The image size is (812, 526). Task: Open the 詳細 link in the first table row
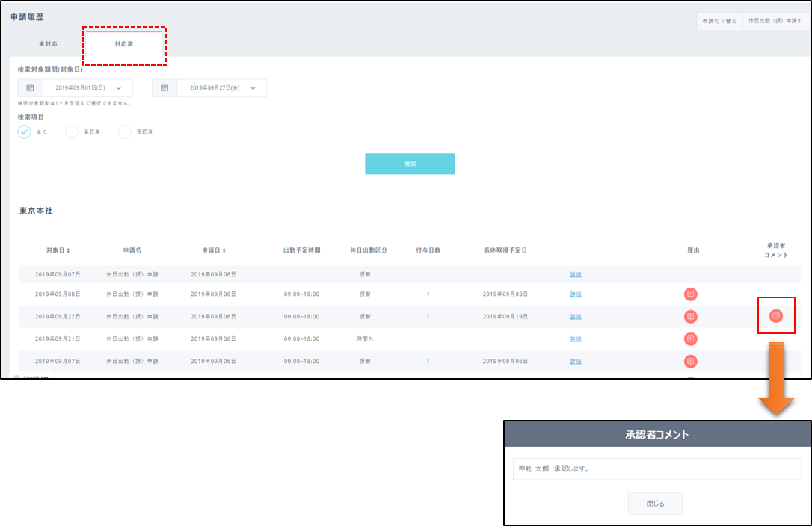pos(576,275)
